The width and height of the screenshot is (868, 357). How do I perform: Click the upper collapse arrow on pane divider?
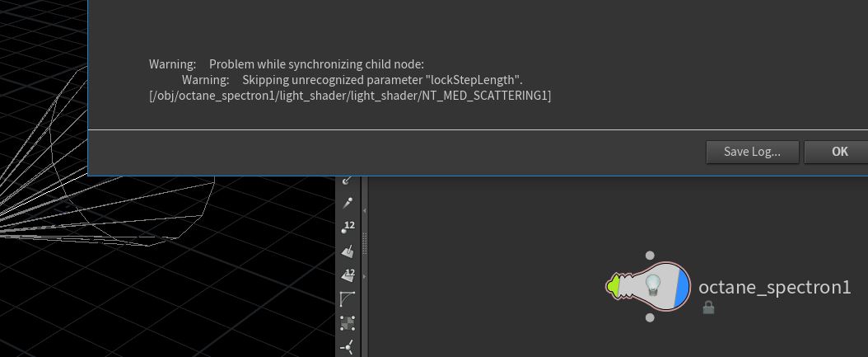coord(365,211)
